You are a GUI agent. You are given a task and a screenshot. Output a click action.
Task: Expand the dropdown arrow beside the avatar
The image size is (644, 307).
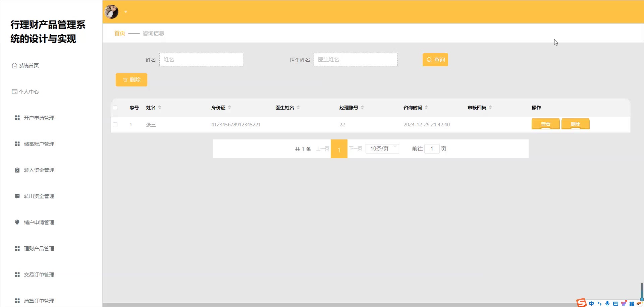[x=126, y=12]
